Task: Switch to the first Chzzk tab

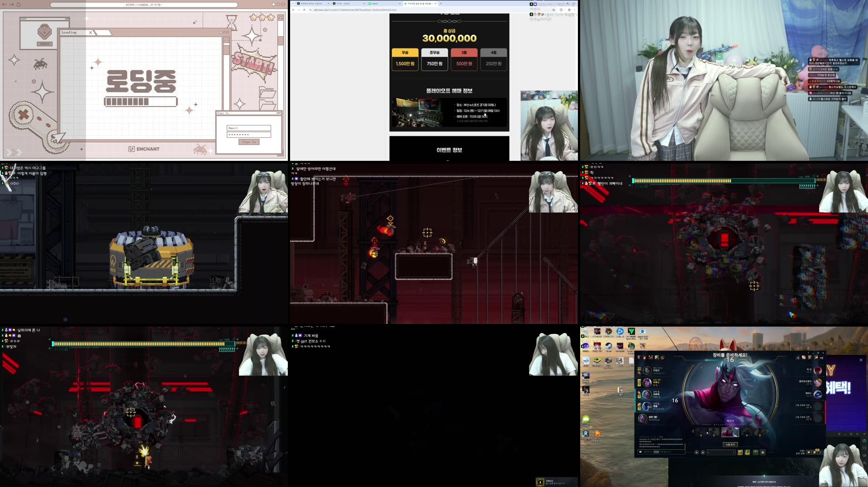Action: tap(310, 4)
